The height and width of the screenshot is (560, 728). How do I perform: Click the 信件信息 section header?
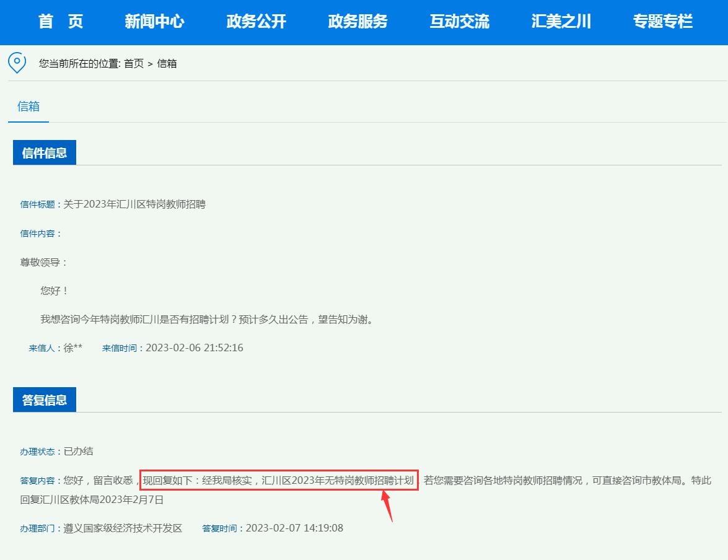44,152
